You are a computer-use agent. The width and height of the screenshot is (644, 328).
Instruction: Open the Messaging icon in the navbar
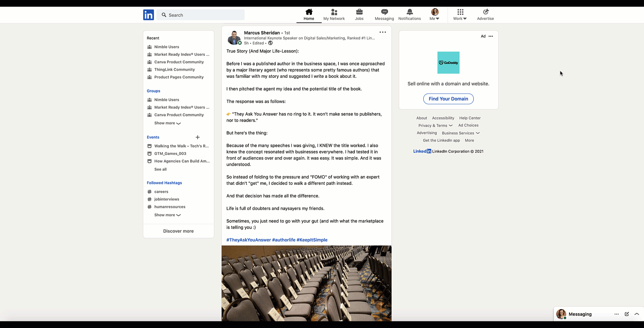(384, 12)
